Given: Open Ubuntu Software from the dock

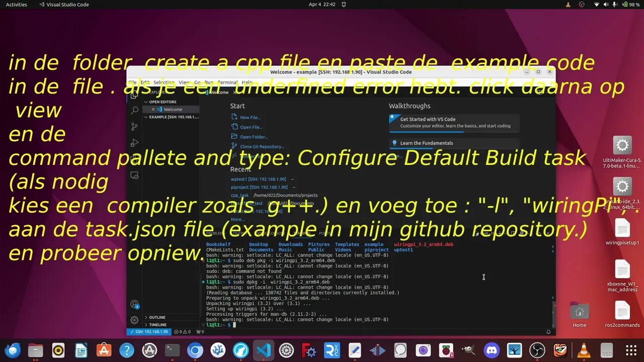Looking at the screenshot, I should (x=104, y=350).
